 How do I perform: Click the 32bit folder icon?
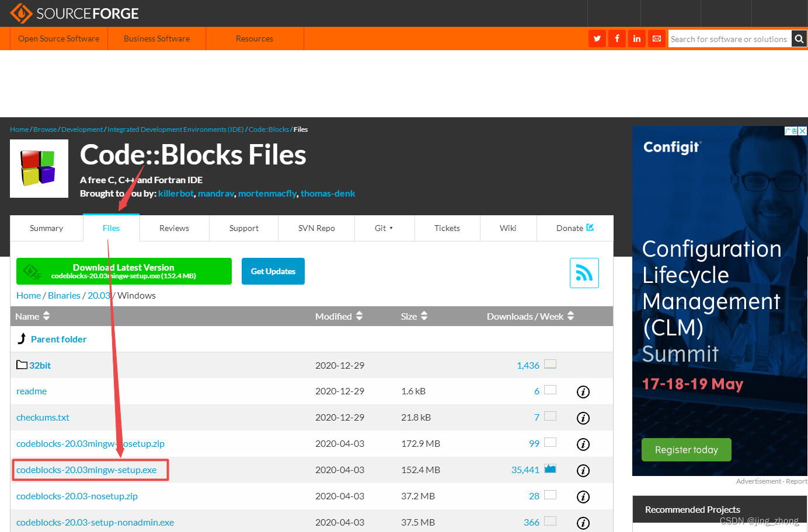[22, 365]
